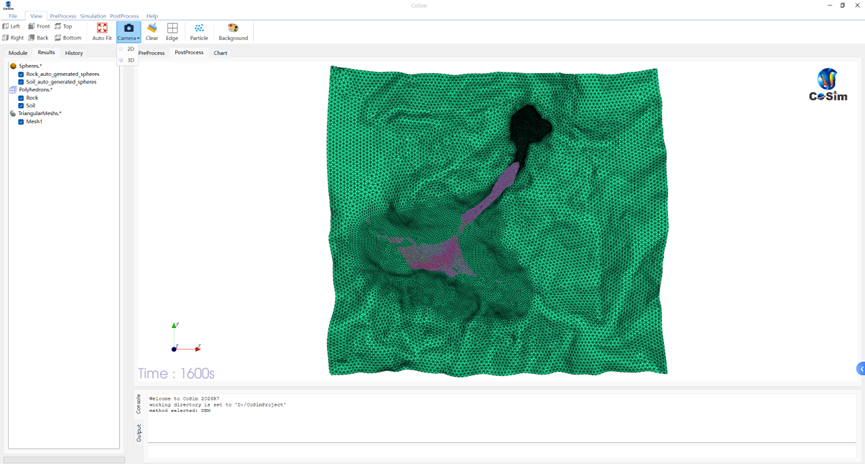Switch to Right view
The width and height of the screenshot is (865, 464).
click(x=13, y=38)
